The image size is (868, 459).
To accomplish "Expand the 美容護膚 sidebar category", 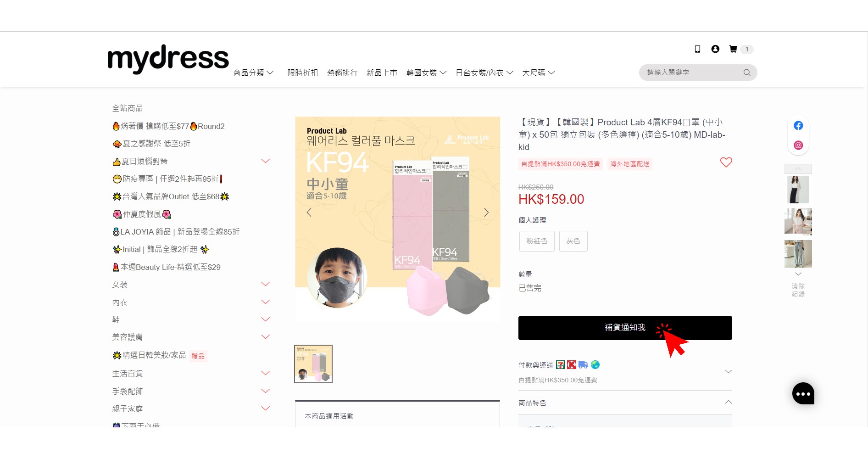I will (x=265, y=337).
